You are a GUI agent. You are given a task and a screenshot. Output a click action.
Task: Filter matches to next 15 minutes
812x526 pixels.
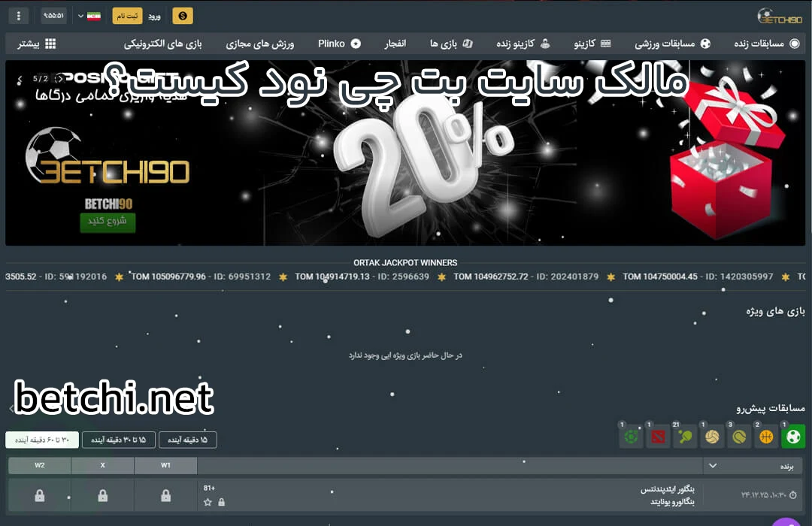point(188,440)
